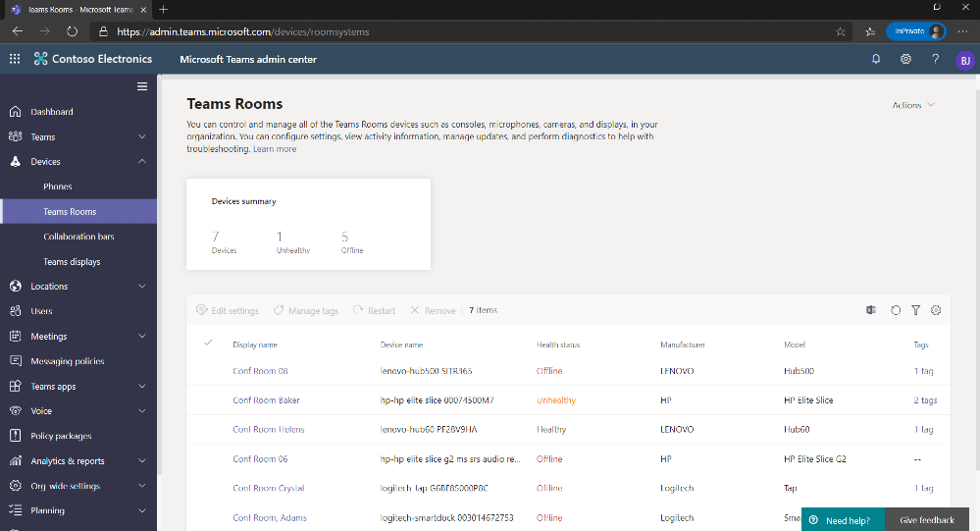The image size is (980, 531).
Task: Open Conf Room 06 device
Action: pyautogui.click(x=260, y=459)
